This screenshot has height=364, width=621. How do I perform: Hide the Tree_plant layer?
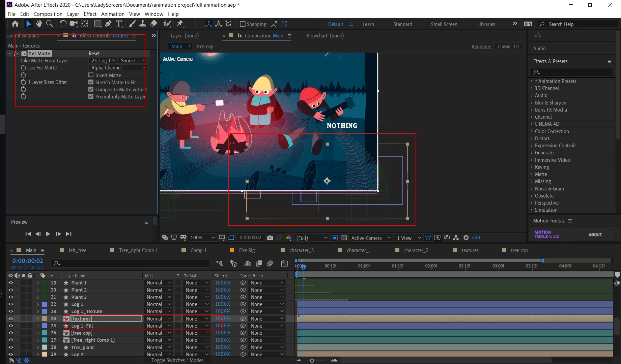(x=10, y=347)
